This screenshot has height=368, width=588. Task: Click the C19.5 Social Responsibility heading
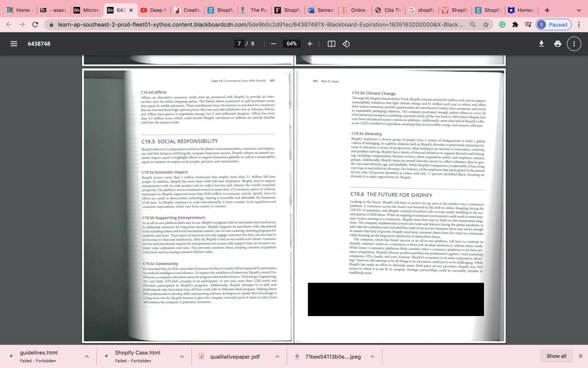tap(179, 141)
